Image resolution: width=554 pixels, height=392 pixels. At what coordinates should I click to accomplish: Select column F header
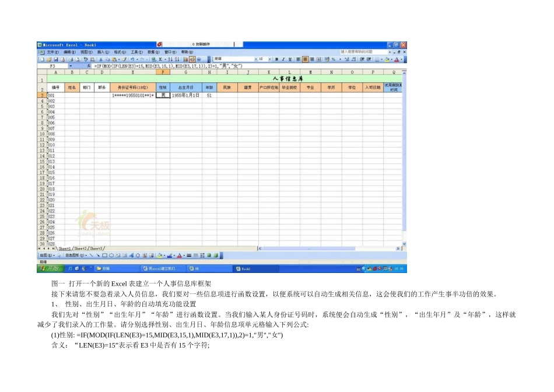[x=163, y=72]
